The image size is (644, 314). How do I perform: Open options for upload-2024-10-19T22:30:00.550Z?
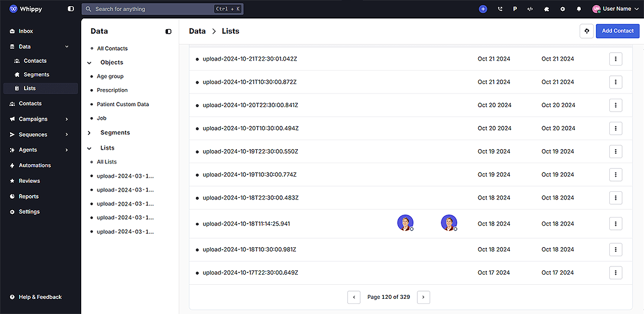pos(615,151)
